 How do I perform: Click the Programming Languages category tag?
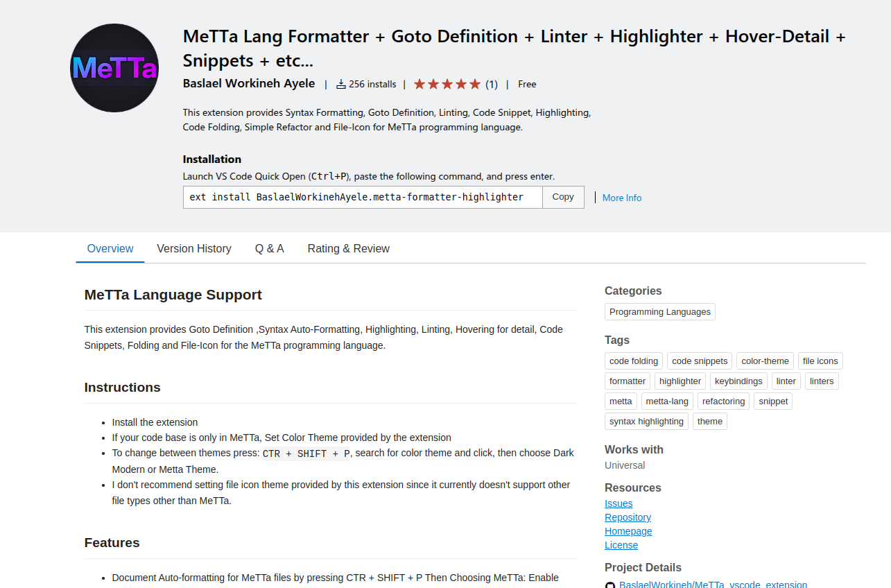pos(659,312)
